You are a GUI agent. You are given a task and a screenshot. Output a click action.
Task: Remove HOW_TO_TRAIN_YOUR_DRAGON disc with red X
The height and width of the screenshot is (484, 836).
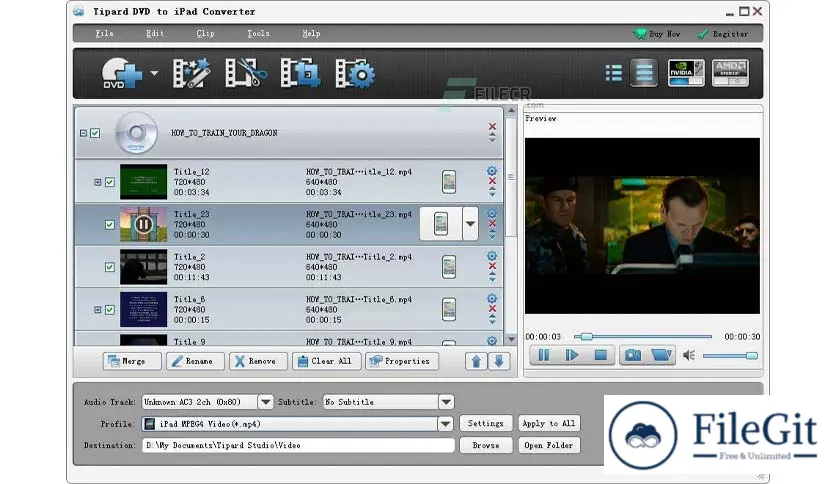(492, 126)
